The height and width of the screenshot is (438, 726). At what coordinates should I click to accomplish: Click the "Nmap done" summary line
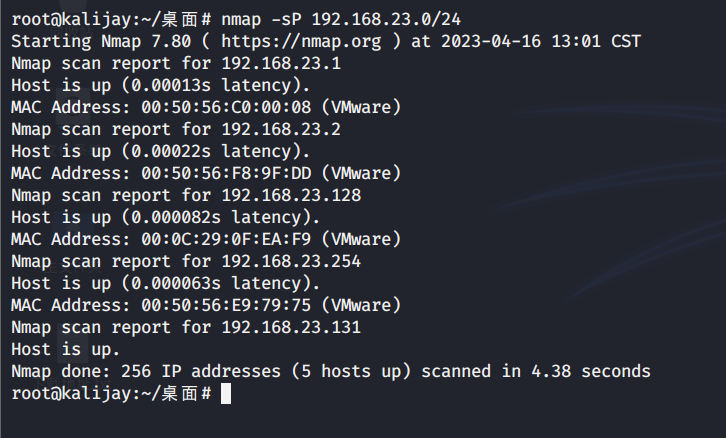[330, 372]
